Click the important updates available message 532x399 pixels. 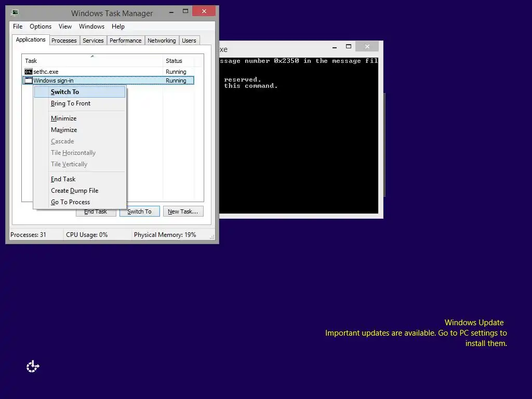coord(416,338)
